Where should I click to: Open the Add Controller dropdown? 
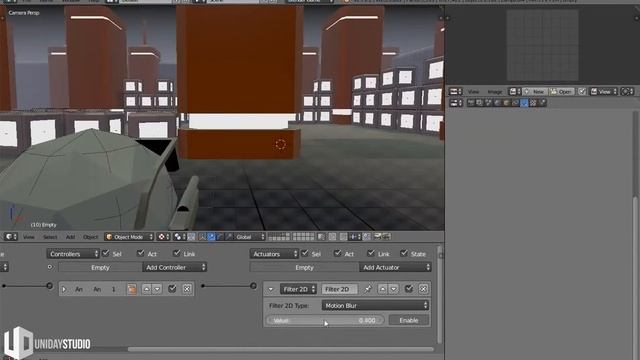pyautogui.click(x=174, y=267)
